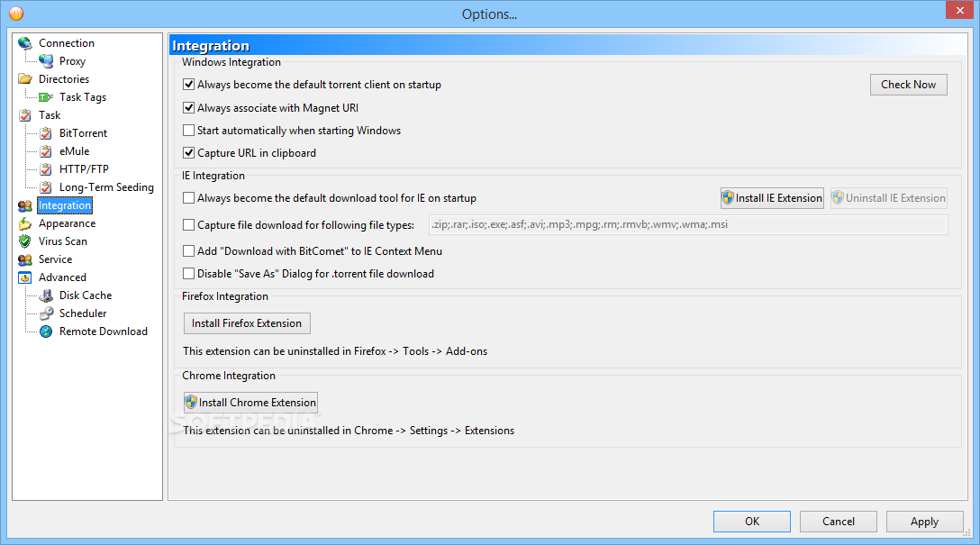
Task: Check Capture file download for file types
Action: (x=188, y=224)
